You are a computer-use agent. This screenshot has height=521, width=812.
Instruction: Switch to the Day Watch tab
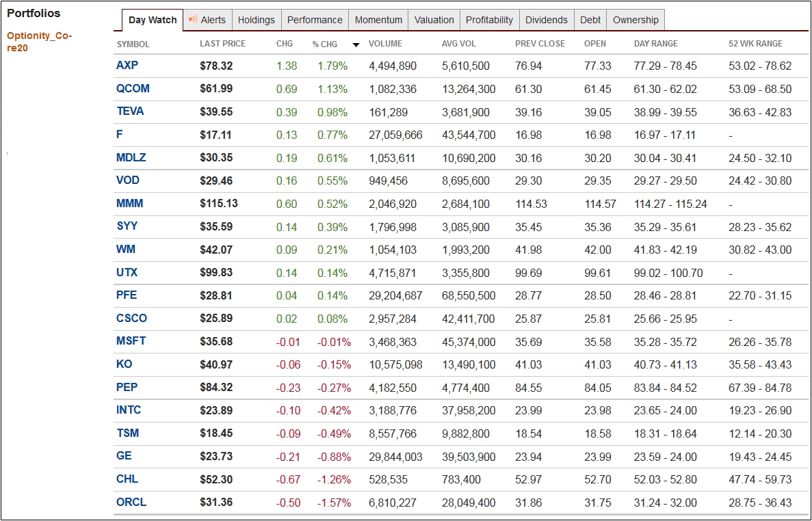tap(153, 21)
